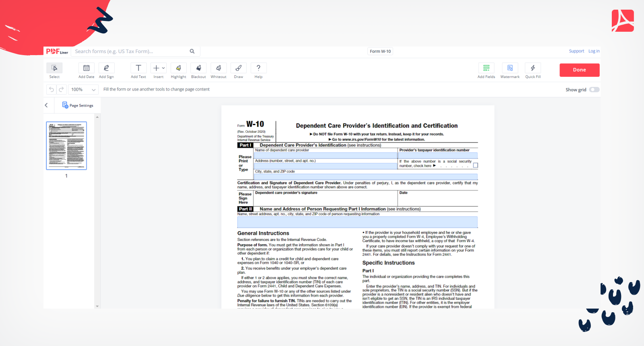This screenshot has width=644, height=346.
Task: Check the social security number checkbox
Action: point(475,165)
